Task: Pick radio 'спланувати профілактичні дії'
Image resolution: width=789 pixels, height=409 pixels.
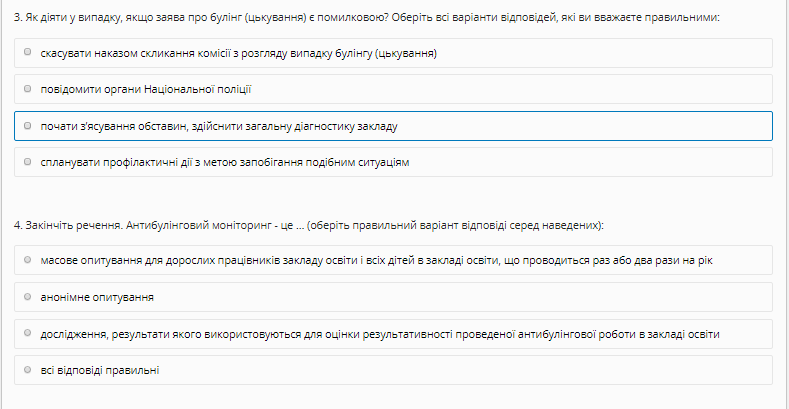Action: click(28, 161)
